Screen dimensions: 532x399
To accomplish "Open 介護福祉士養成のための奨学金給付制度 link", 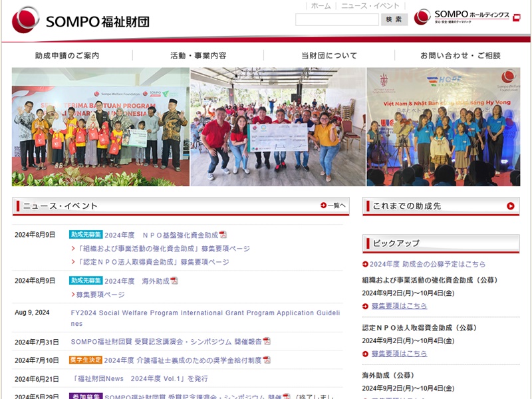I will 183,360.
